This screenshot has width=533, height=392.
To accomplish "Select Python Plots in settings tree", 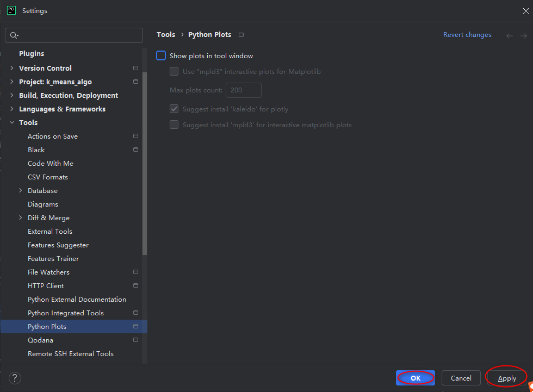I will click(x=74, y=326).
